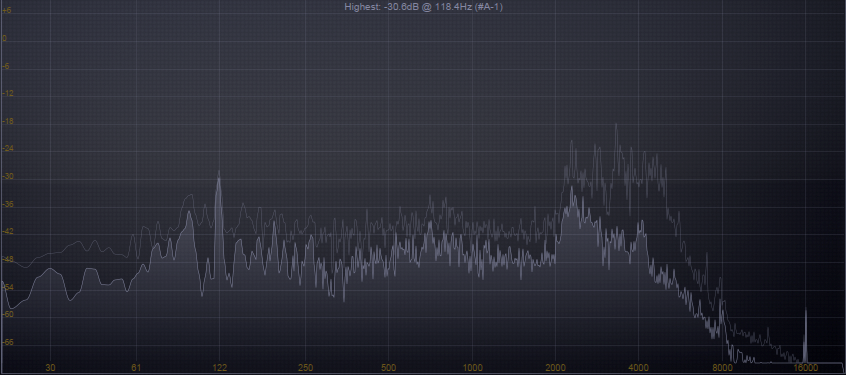This screenshot has height=375, width=846.
Task: Click the 250 Hz frequency axis label
Action: tap(305, 368)
